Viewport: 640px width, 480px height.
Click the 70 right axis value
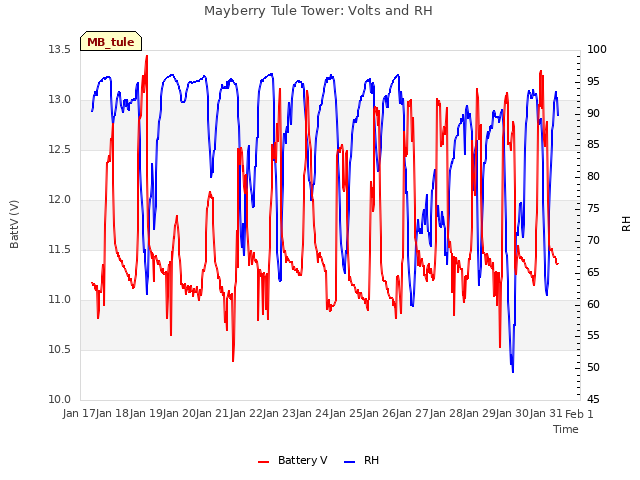(593, 240)
